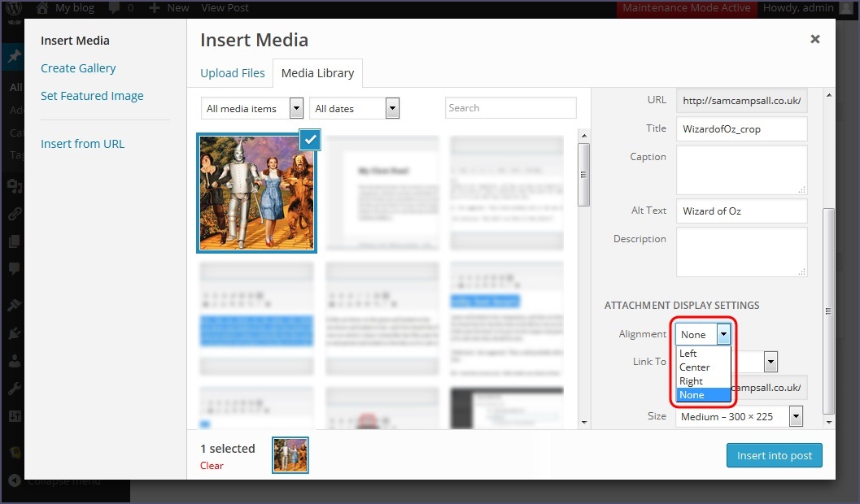Click the selected image thumbnail in bottom bar
This screenshot has width=860, height=504.
(x=290, y=455)
